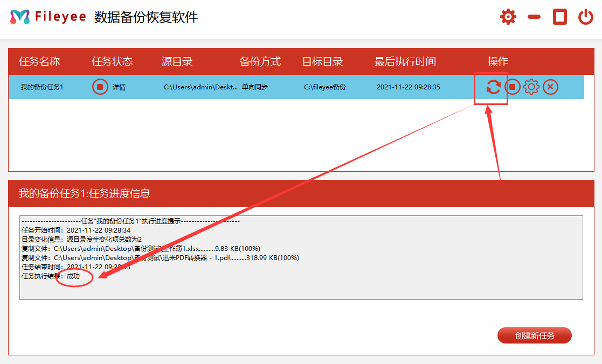The width and height of the screenshot is (602, 364).
Task: Click the source path C:\Users\admin\Deskt... cell
Action: coord(200,87)
